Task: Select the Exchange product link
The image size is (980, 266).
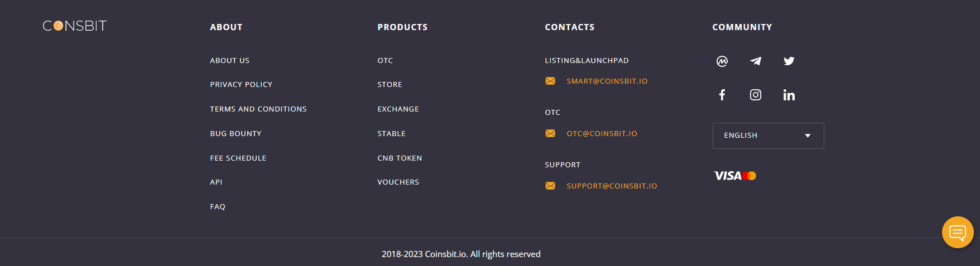Action: (x=398, y=109)
